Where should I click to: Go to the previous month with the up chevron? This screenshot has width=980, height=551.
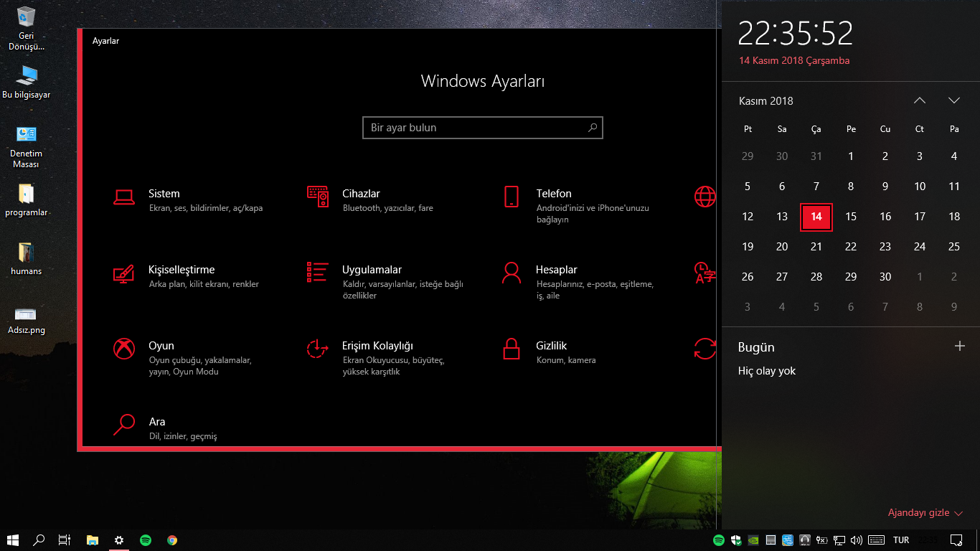click(920, 100)
